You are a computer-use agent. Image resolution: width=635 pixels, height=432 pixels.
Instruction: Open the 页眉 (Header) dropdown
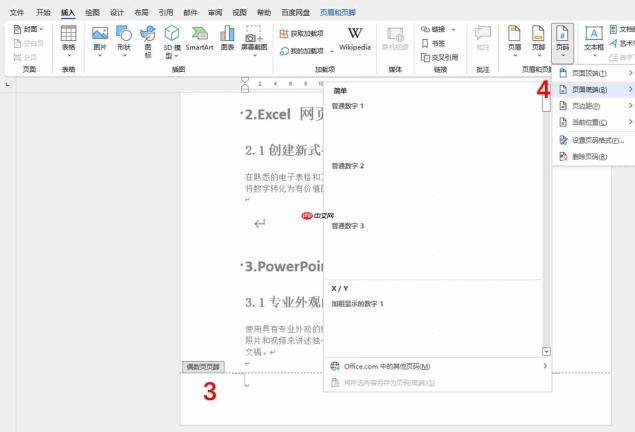click(514, 41)
